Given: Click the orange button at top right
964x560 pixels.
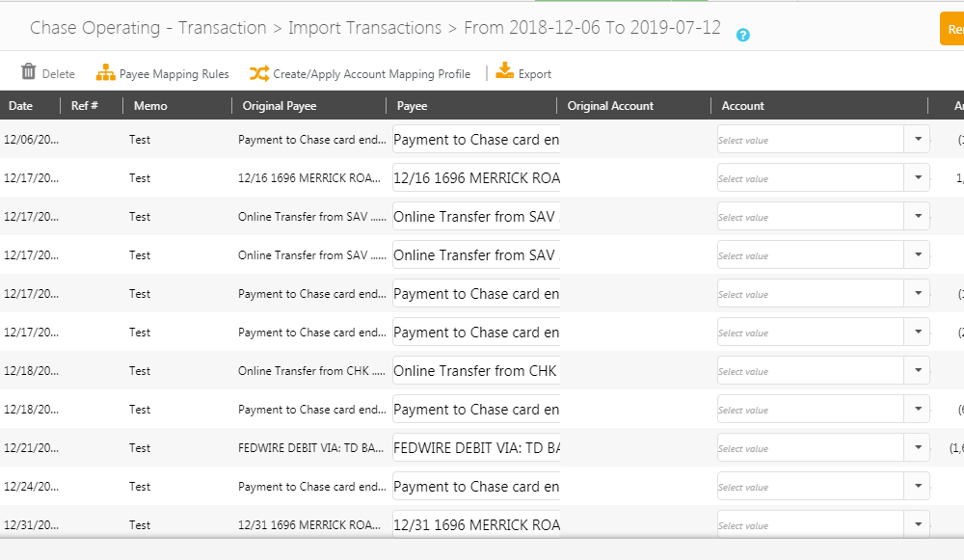Looking at the screenshot, I should 951,29.
